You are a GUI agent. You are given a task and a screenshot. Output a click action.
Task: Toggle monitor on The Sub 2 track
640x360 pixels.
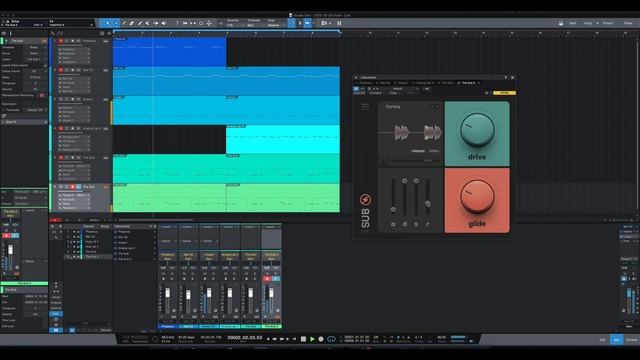(x=79, y=187)
